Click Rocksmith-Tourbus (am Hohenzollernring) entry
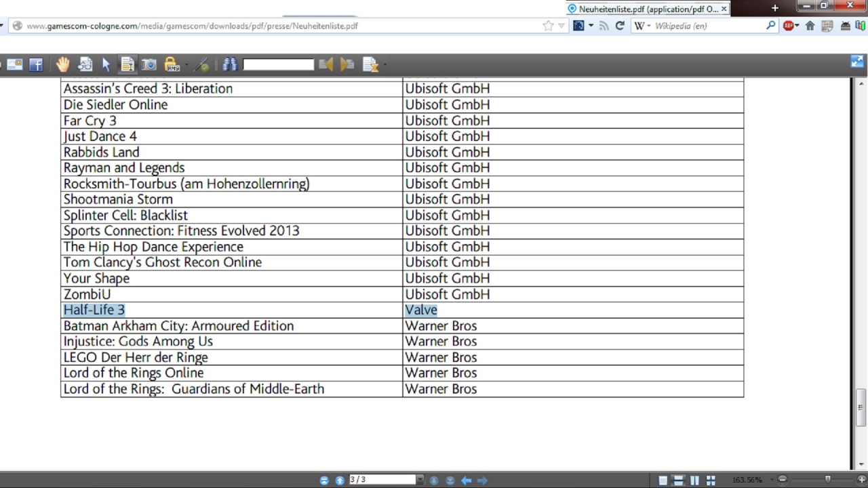Screen dimensions: 868x488 pyautogui.click(x=186, y=184)
